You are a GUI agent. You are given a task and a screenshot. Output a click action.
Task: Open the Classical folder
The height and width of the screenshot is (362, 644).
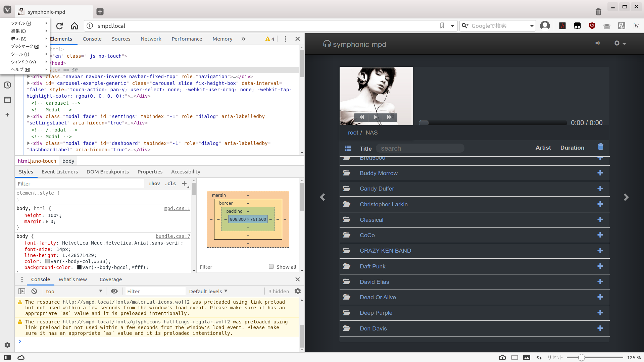pos(371,220)
